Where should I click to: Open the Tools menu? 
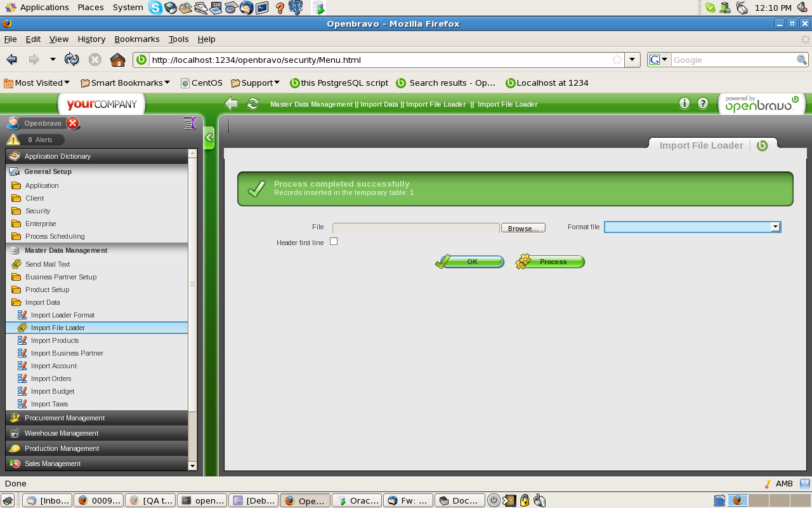point(179,39)
